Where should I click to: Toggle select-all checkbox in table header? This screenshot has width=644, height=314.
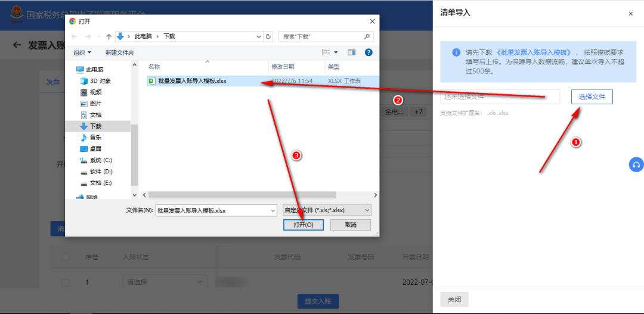click(65, 257)
